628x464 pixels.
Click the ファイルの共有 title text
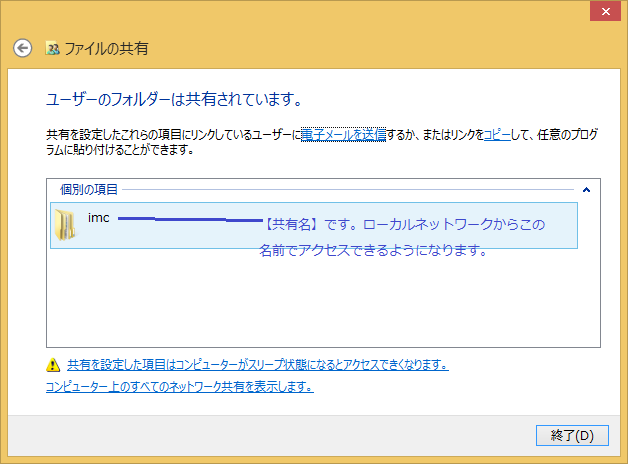click(x=105, y=48)
